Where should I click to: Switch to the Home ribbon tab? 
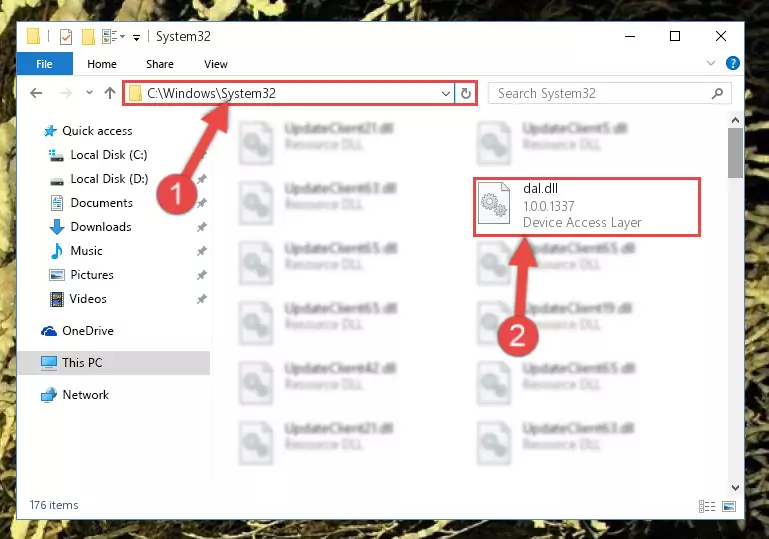(102, 64)
